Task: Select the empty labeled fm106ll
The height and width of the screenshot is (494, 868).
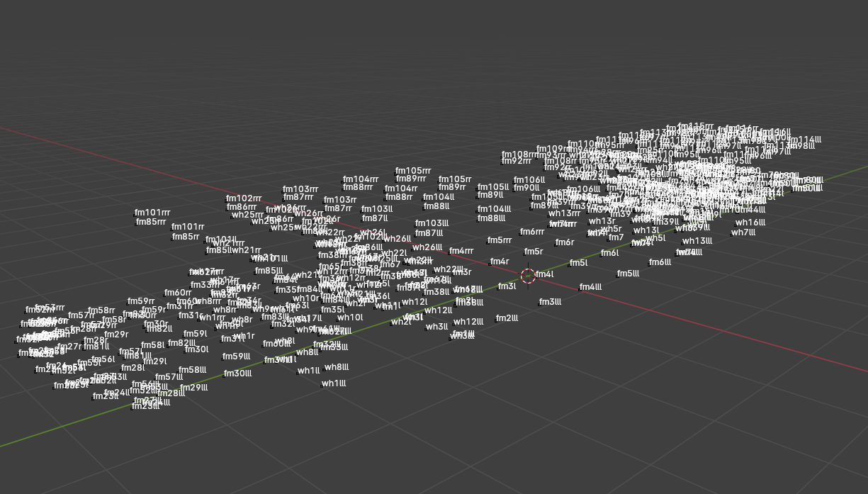Action: [x=530, y=180]
